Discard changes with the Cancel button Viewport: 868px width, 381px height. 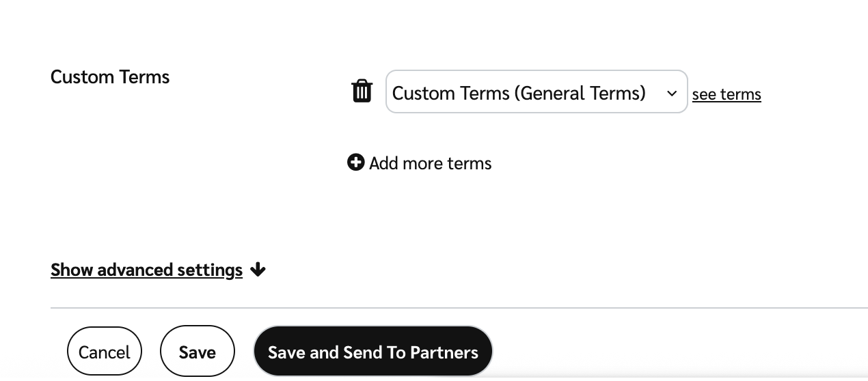coord(104,352)
